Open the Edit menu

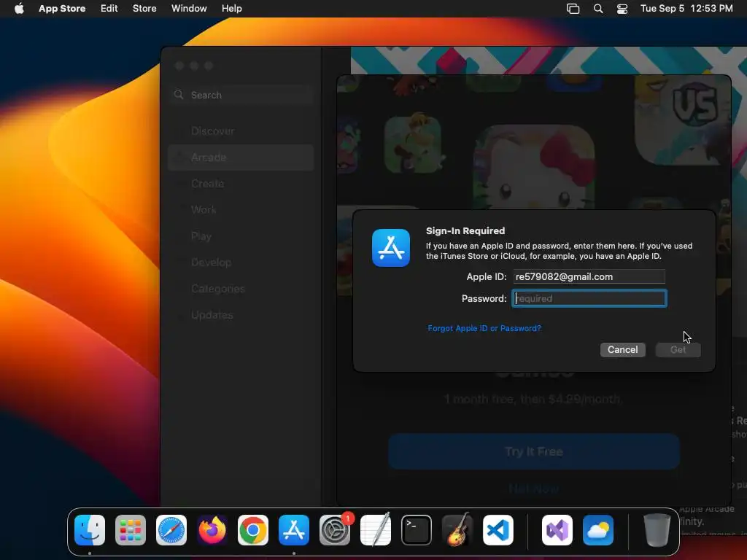click(x=109, y=9)
